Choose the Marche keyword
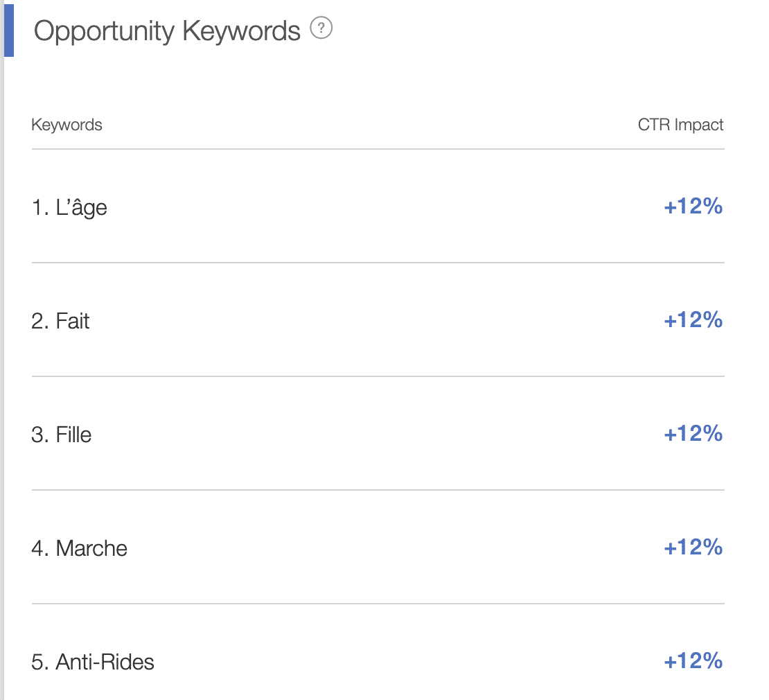Viewport: 769px width, 700px height. click(91, 548)
